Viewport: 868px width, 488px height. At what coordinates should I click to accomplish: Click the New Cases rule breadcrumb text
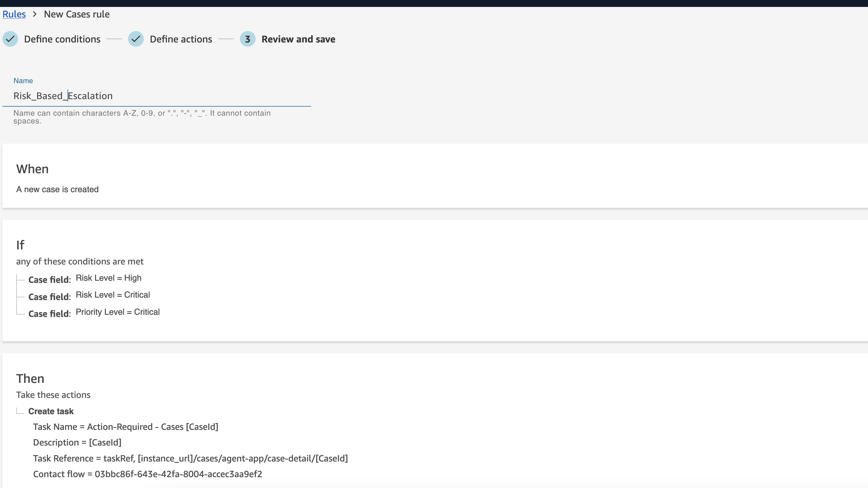point(77,14)
